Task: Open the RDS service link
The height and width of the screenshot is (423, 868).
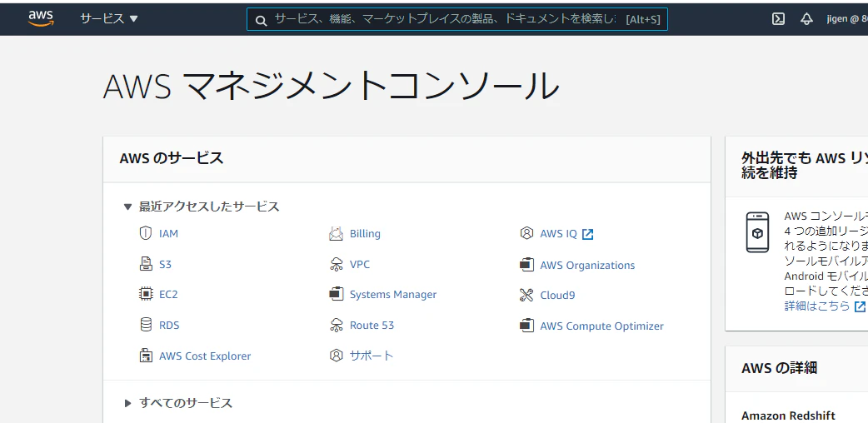Action: [169, 325]
